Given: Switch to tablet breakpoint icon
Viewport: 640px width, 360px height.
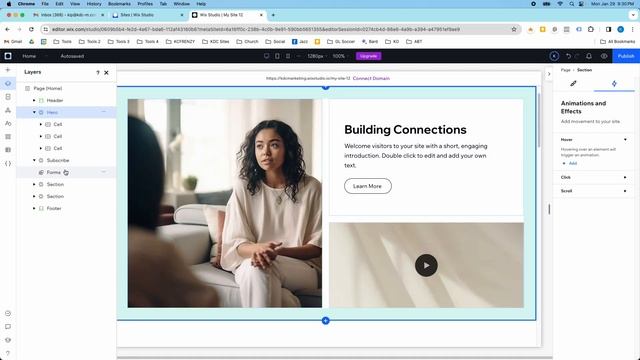Looking at the screenshot, I should 277,56.
